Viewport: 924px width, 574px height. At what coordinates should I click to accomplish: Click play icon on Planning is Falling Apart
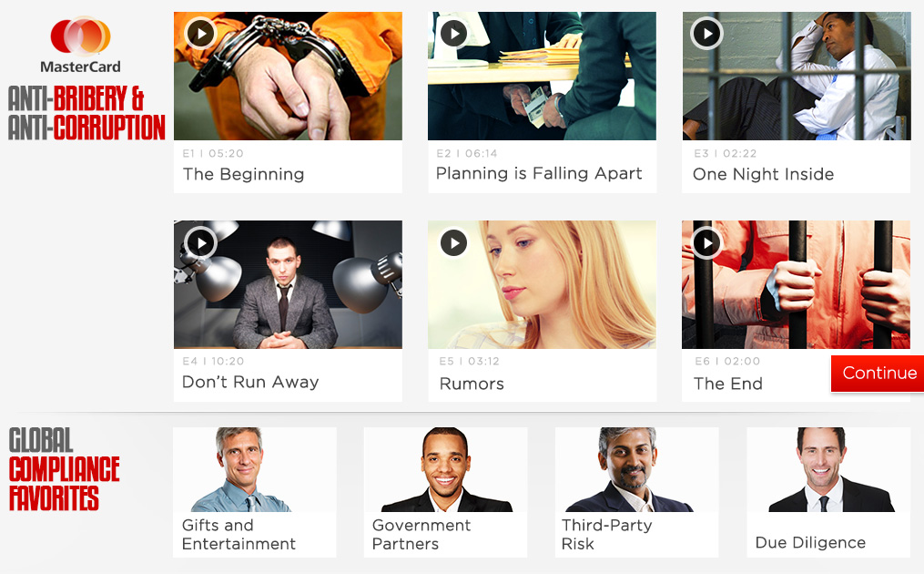click(453, 34)
